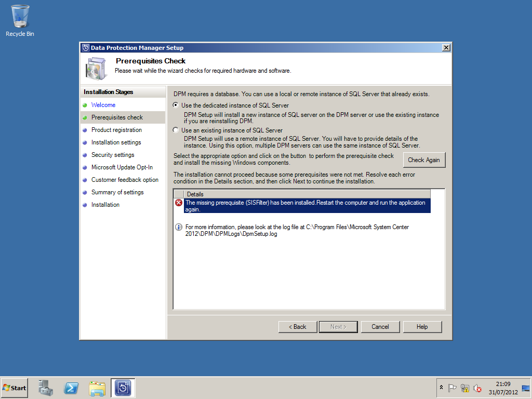
Task: Click the bullet beside Installation settings
Action: 85,142
